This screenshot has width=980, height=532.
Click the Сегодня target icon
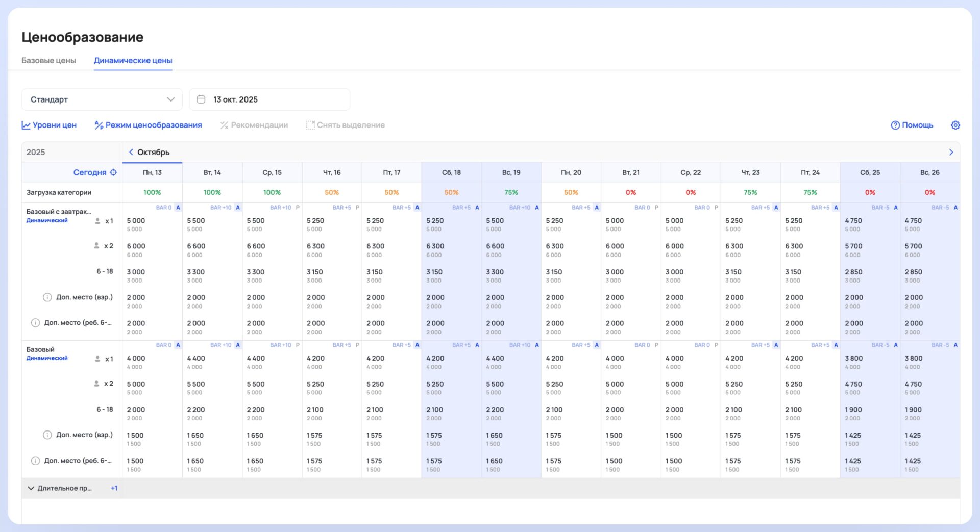(x=113, y=172)
